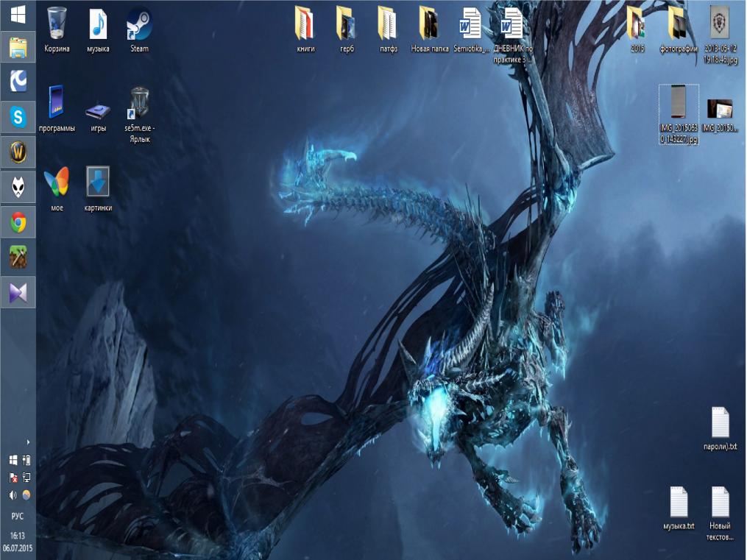747x560 pixels.
Task: Select the Корзина recycle bin icon
Action: (x=57, y=28)
